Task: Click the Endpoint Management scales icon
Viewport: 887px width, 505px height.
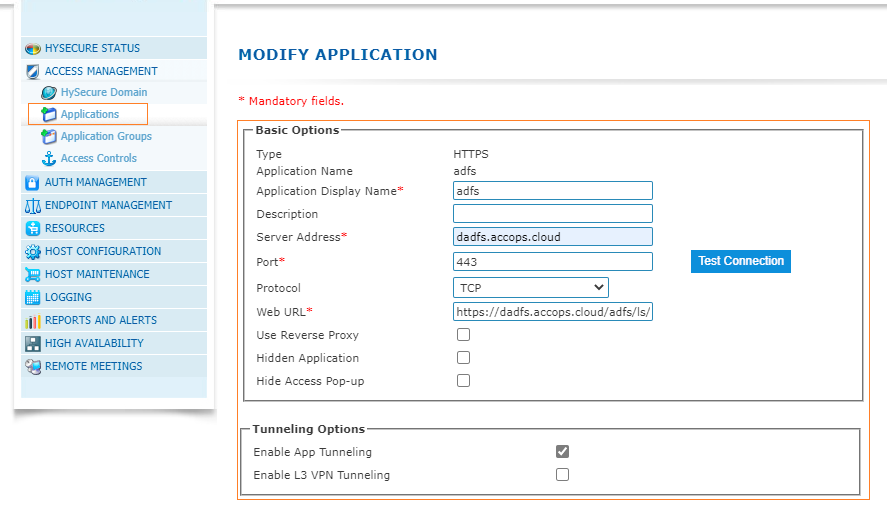Action: [x=32, y=206]
